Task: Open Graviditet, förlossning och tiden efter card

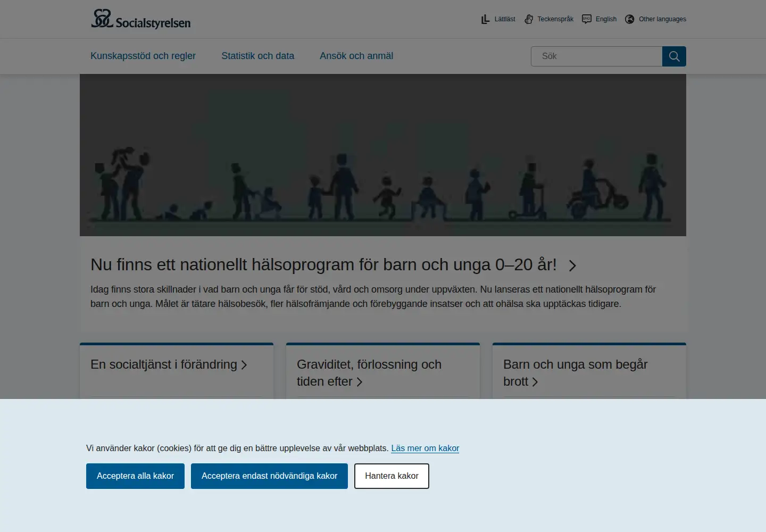Action: (x=369, y=373)
